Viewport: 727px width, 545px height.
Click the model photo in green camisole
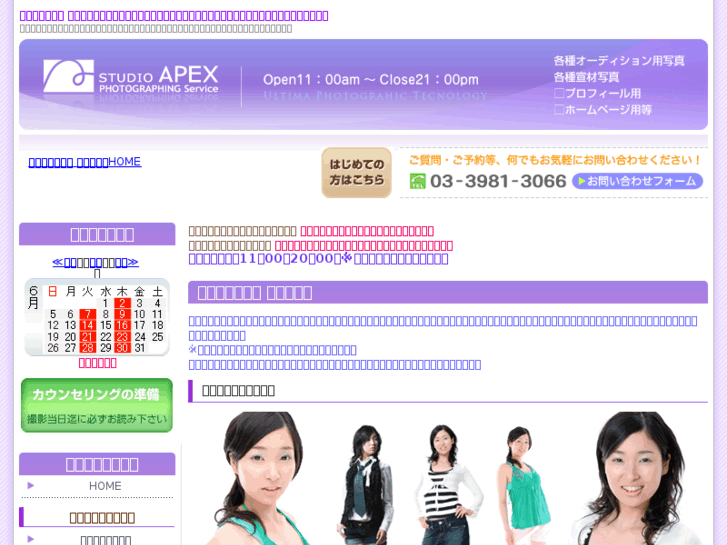tap(524, 485)
